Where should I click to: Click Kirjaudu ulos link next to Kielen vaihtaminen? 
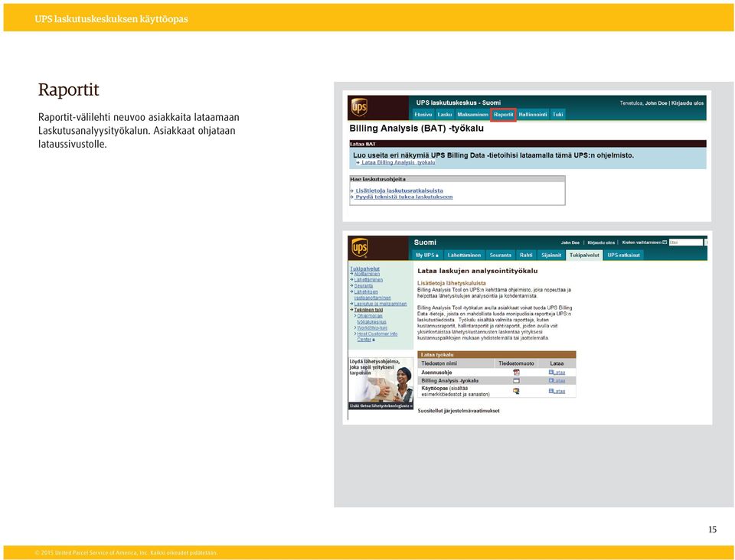601,243
